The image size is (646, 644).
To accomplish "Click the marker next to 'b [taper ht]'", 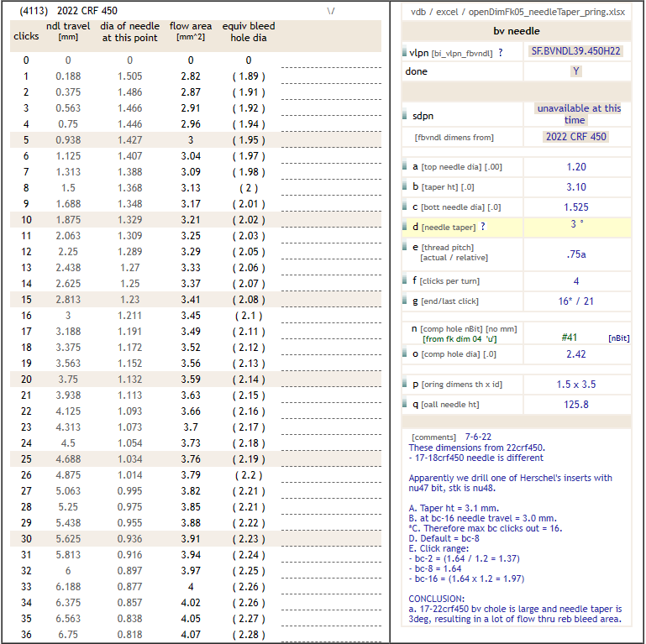I will coord(406,187).
